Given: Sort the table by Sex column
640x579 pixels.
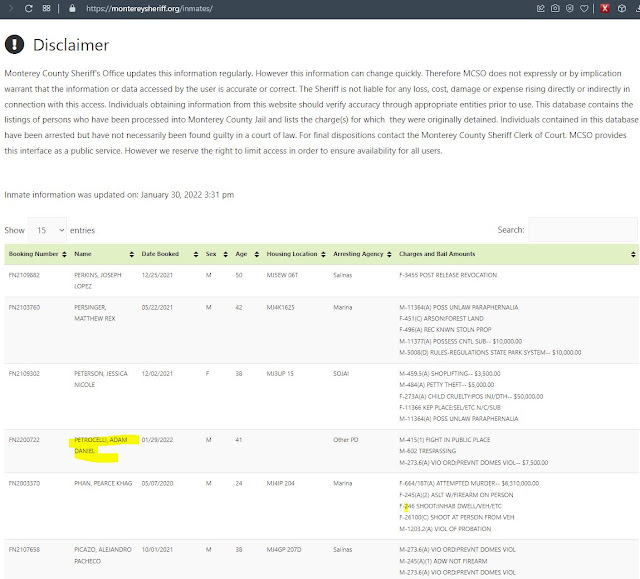Looking at the screenshot, I should pos(216,254).
